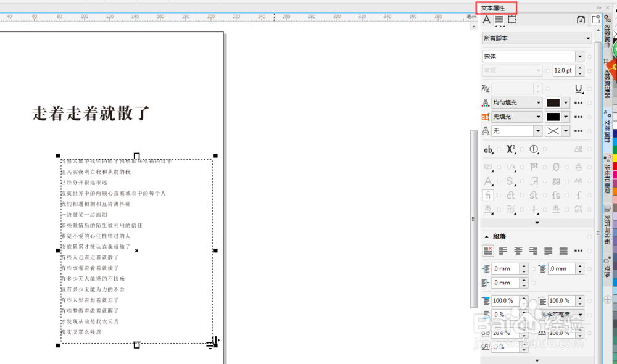This screenshot has height=364, width=617.
Task: Align paragraph text left
Action: (x=503, y=250)
